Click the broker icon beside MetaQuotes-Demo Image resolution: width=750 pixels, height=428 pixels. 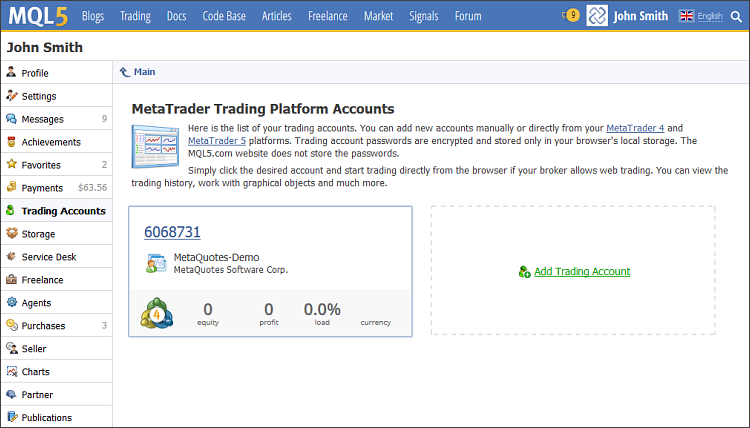tap(156, 263)
